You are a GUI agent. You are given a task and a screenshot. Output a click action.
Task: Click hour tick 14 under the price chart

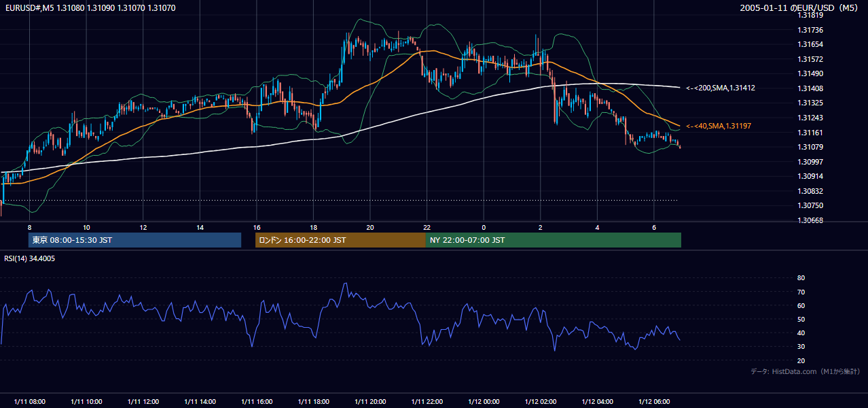point(200,227)
